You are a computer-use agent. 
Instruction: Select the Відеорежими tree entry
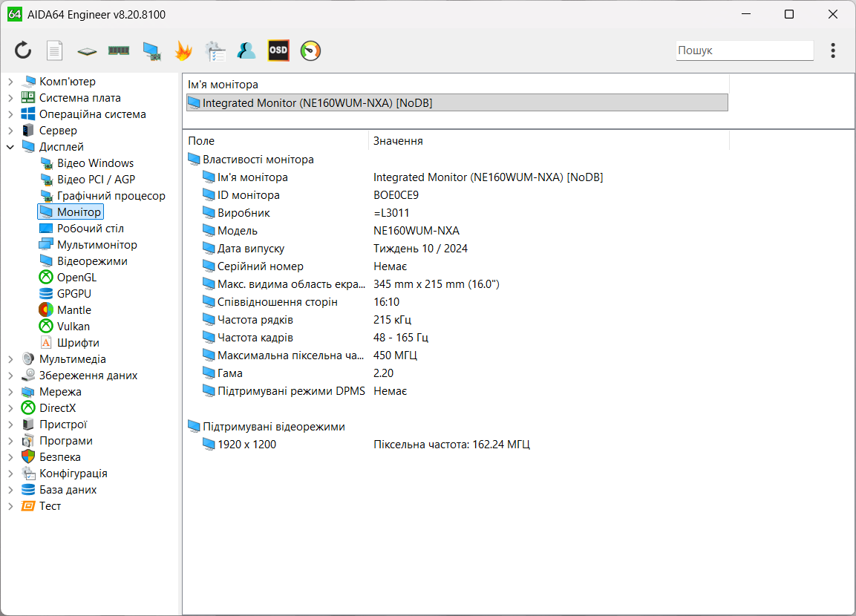pos(92,261)
